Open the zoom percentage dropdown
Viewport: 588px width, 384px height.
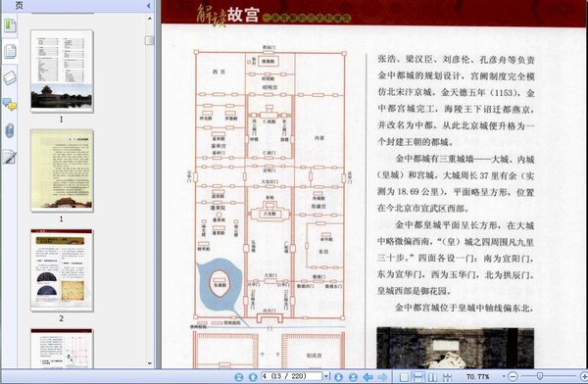click(x=504, y=376)
